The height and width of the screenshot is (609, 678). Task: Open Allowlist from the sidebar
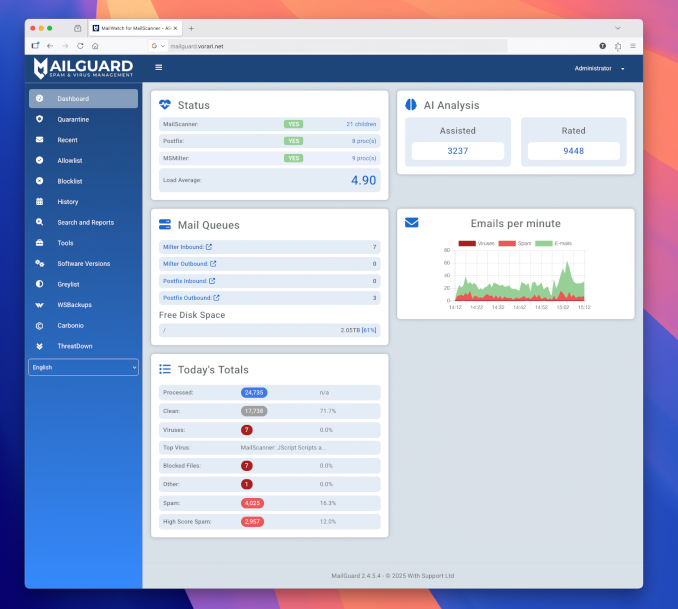[69, 160]
